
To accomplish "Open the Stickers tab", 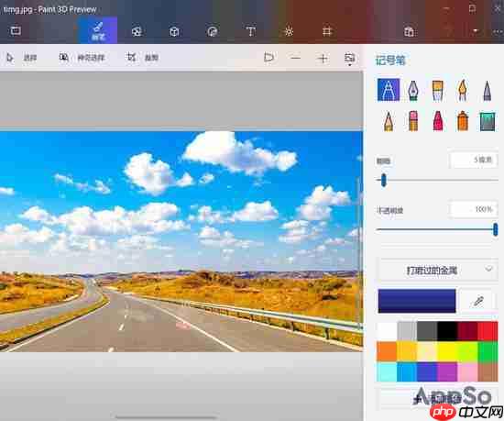I will tap(213, 31).
